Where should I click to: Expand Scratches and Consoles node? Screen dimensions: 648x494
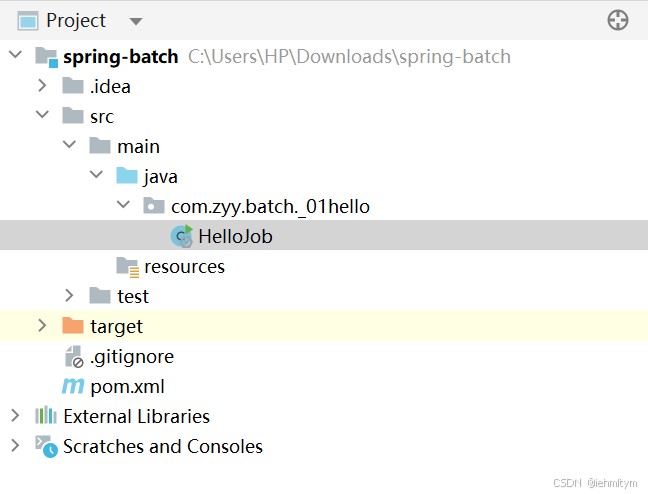tap(15, 446)
